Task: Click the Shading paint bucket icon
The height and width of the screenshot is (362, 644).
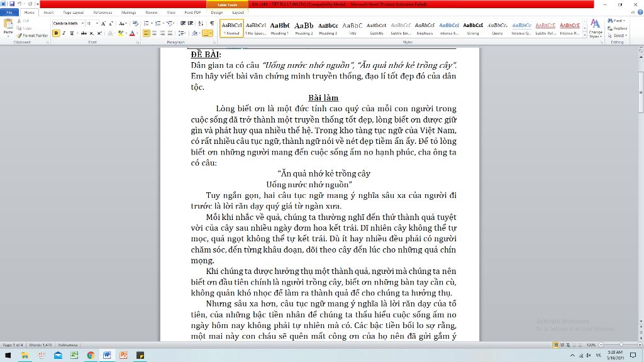Action: tap(194, 33)
